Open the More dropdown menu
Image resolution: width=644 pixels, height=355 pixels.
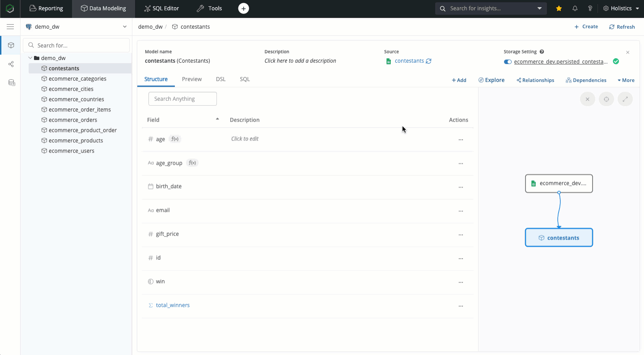pyautogui.click(x=626, y=80)
